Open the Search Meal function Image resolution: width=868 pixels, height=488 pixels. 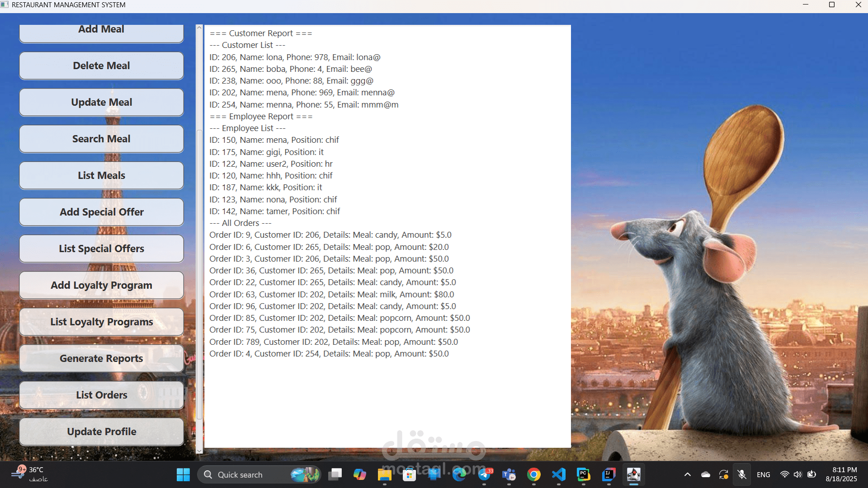click(101, 139)
